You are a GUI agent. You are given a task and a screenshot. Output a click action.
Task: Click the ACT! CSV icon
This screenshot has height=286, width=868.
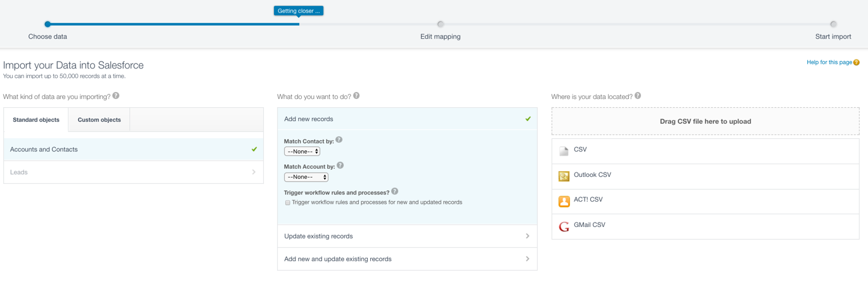[x=564, y=201]
